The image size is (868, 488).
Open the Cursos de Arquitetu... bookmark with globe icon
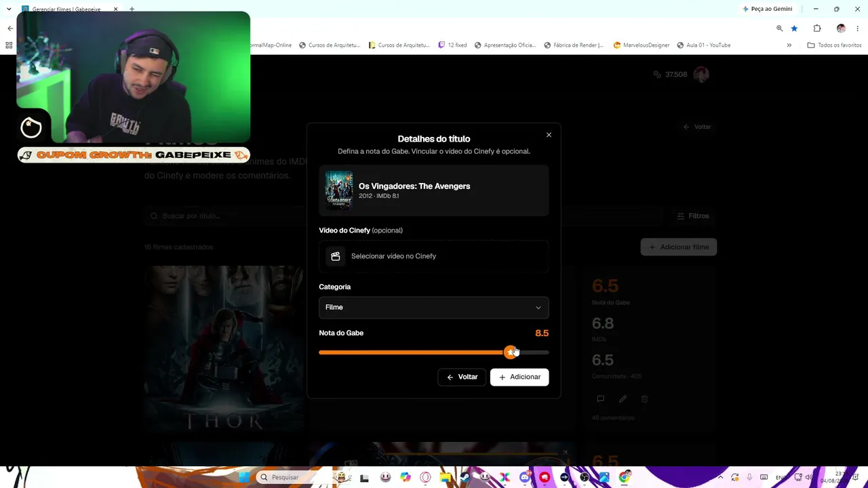click(330, 45)
